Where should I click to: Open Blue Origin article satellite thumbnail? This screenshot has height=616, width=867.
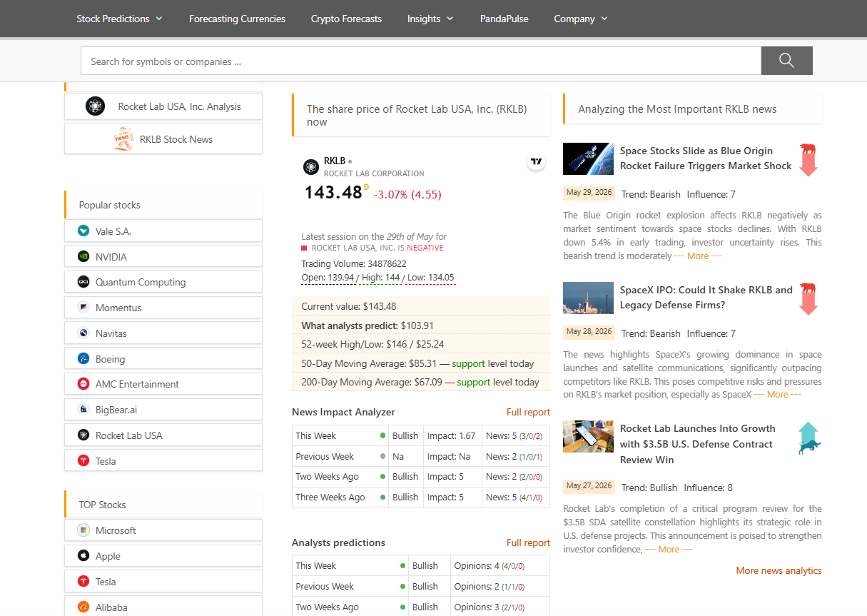click(588, 158)
